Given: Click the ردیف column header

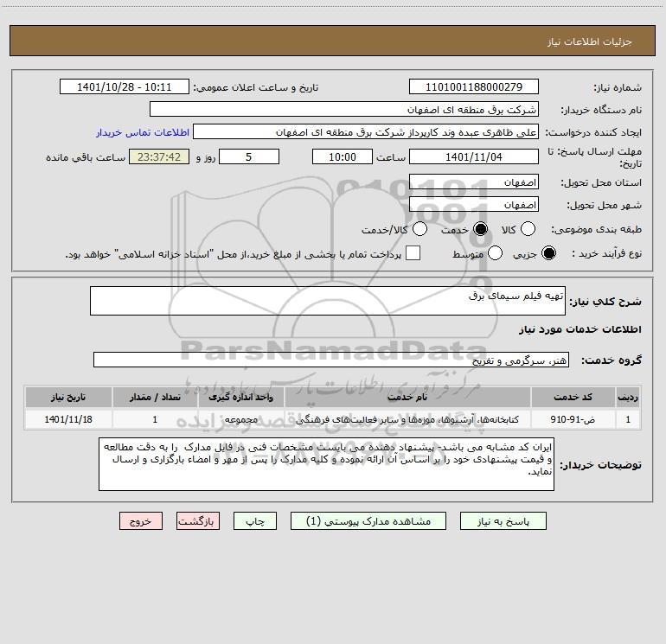Looking at the screenshot, I should pyautogui.click(x=628, y=397).
